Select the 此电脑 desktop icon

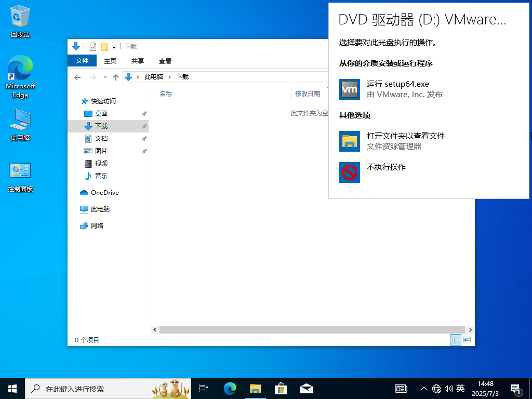click(20, 125)
